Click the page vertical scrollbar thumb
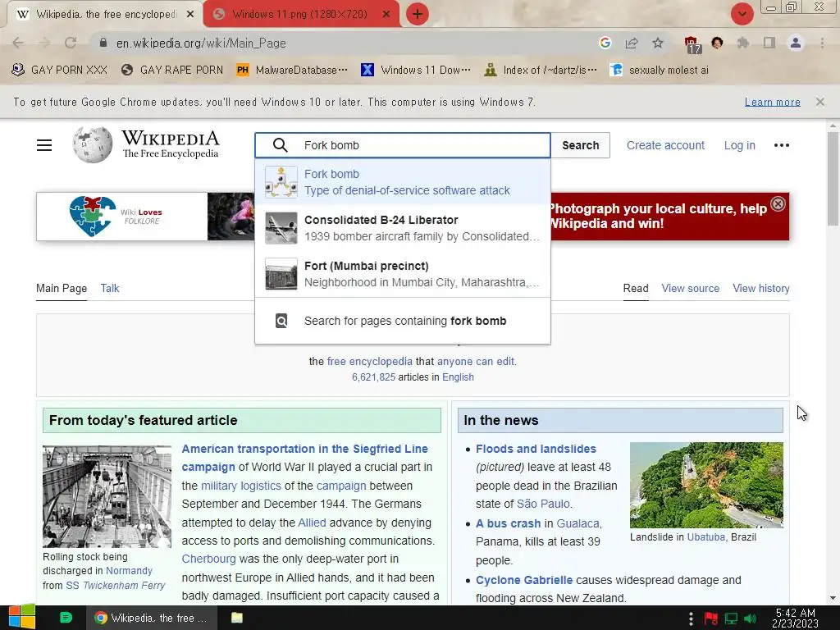This screenshot has height=630, width=840. 833,178
